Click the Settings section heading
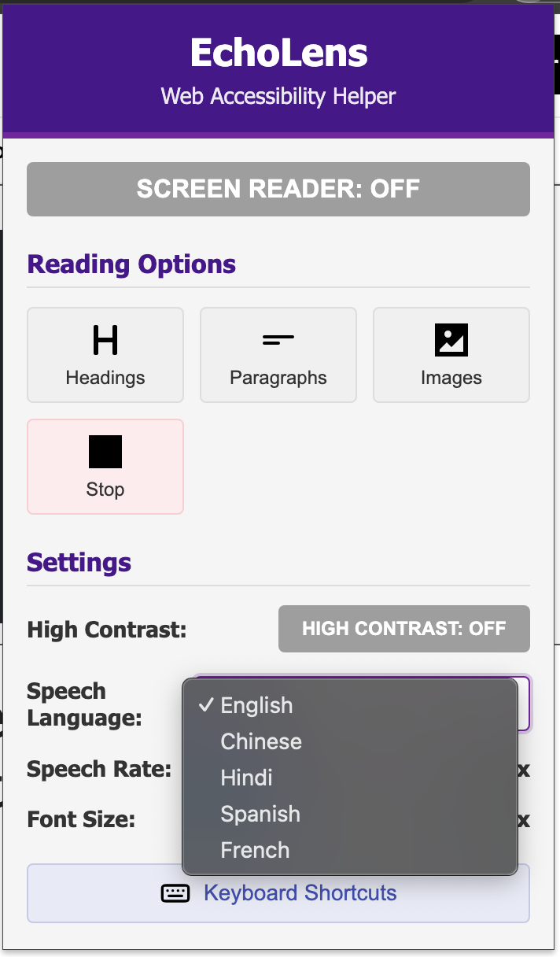Screen dimensions: 560x957 79,563
